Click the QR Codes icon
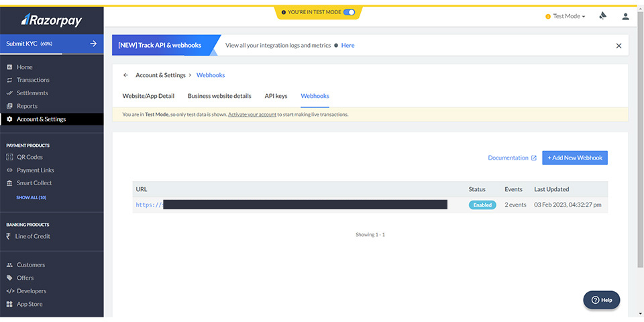The height and width of the screenshot is (322, 644). [x=9, y=157]
